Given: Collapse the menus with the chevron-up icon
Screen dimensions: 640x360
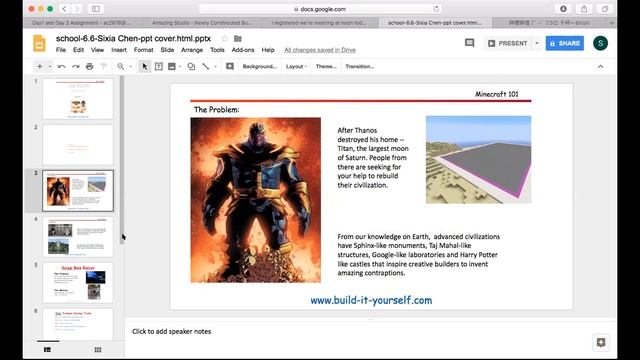Looking at the screenshot, I should tap(600, 66).
